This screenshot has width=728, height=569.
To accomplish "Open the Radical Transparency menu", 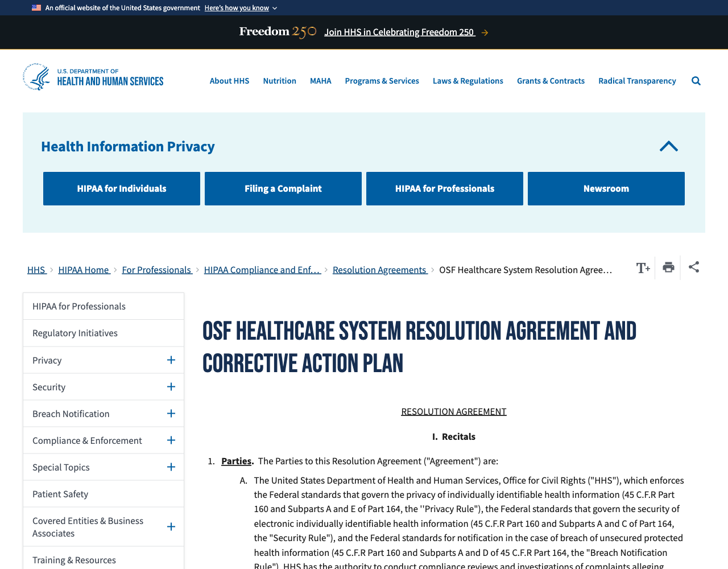I will tap(637, 81).
